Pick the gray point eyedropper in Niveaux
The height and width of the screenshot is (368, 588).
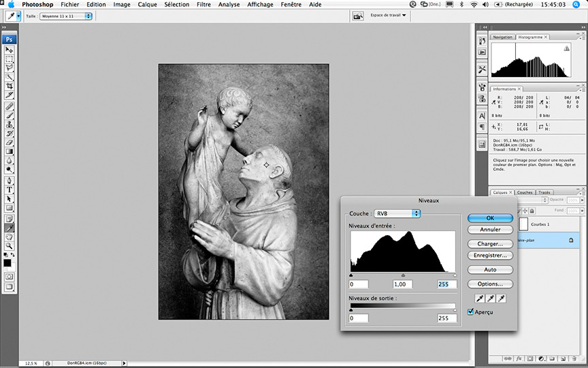490,298
